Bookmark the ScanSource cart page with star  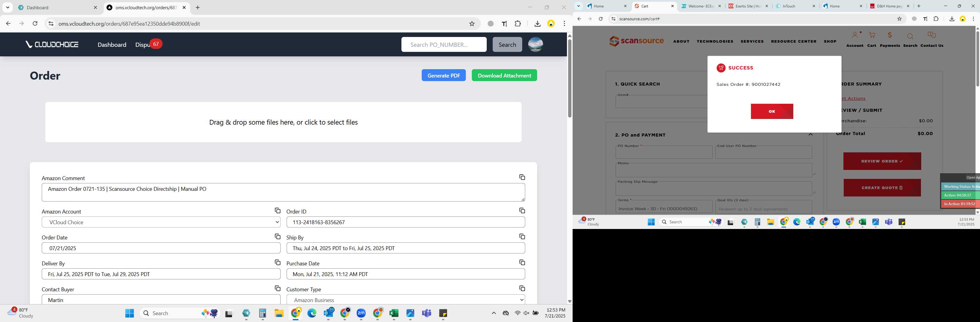click(x=899, y=18)
